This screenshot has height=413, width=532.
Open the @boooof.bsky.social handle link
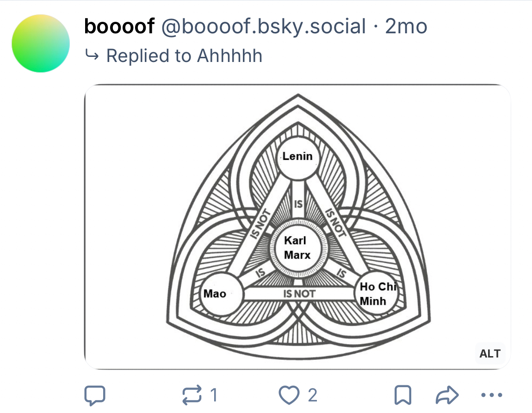[x=263, y=27]
